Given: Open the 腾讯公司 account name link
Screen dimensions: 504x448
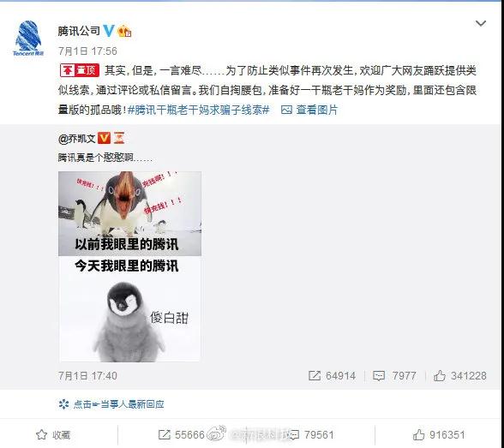Looking at the screenshot, I should (x=79, y=31).
